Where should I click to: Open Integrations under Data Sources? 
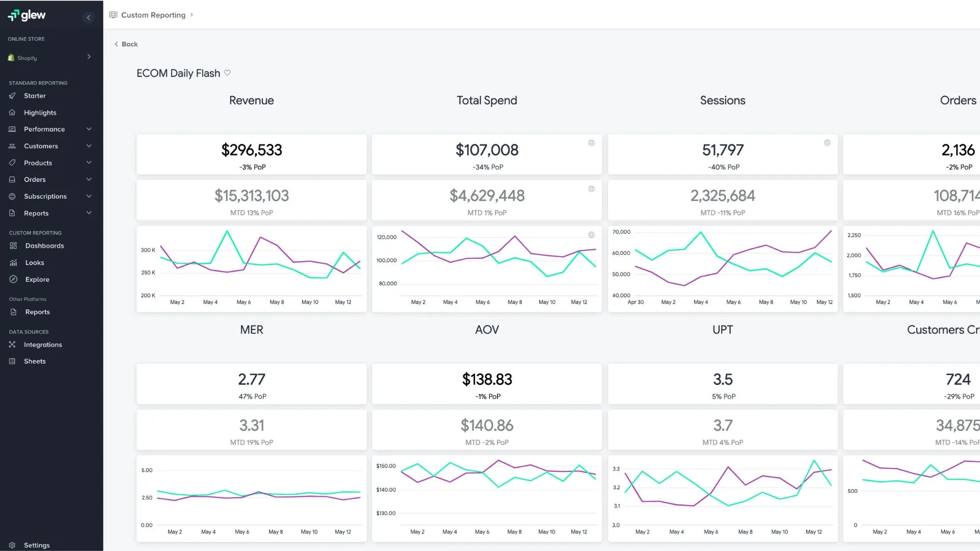coord(43,345)
